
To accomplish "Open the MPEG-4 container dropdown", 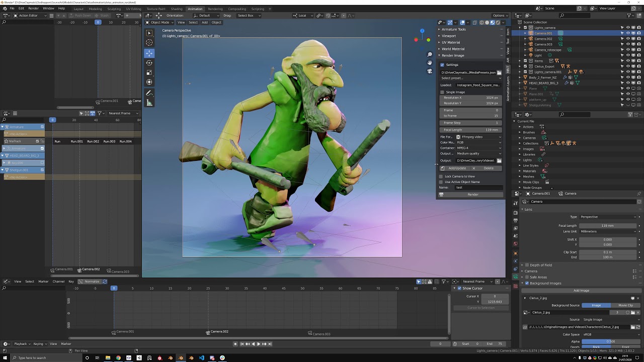I will click(x=478, y=148).
